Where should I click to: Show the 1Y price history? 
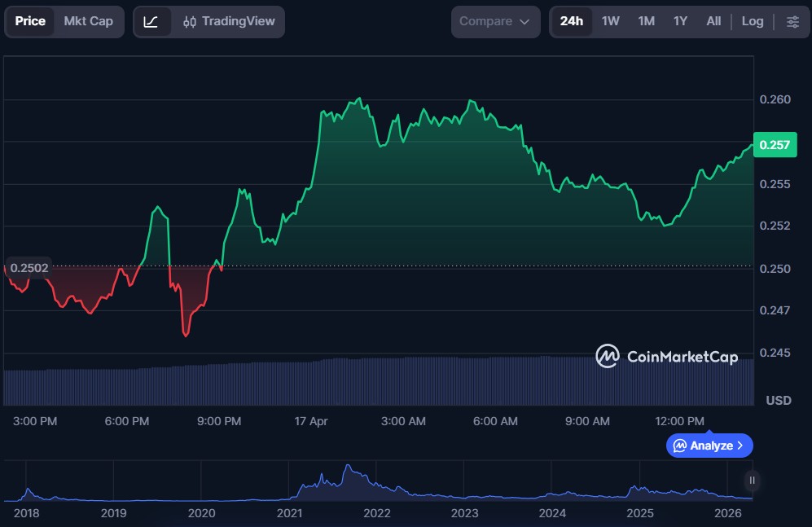click(x=680, y=21)
